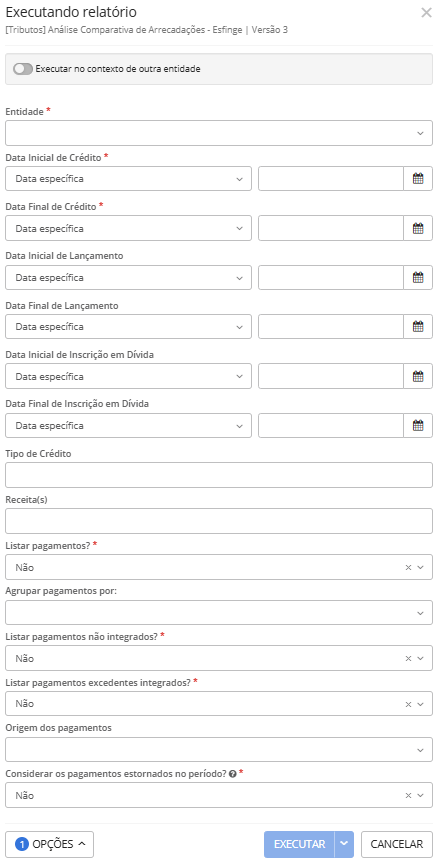
Task: Open calendar for Data Final de Lançamento
Action: pos(418,327)
